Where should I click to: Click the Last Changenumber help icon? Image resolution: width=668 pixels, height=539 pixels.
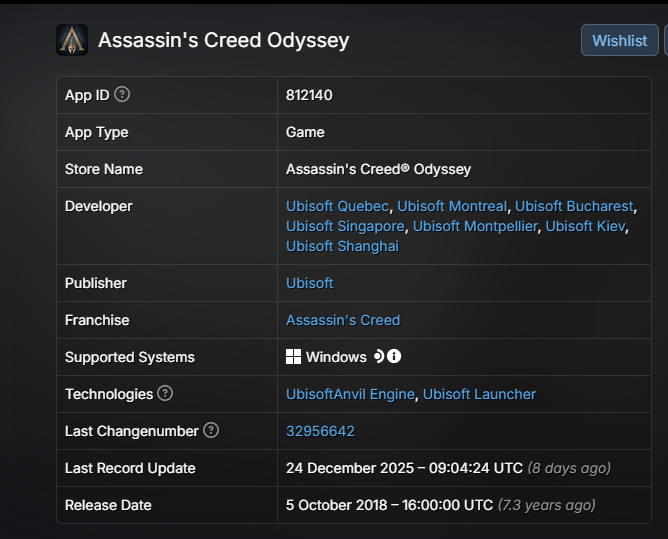[x=211, y=431]
